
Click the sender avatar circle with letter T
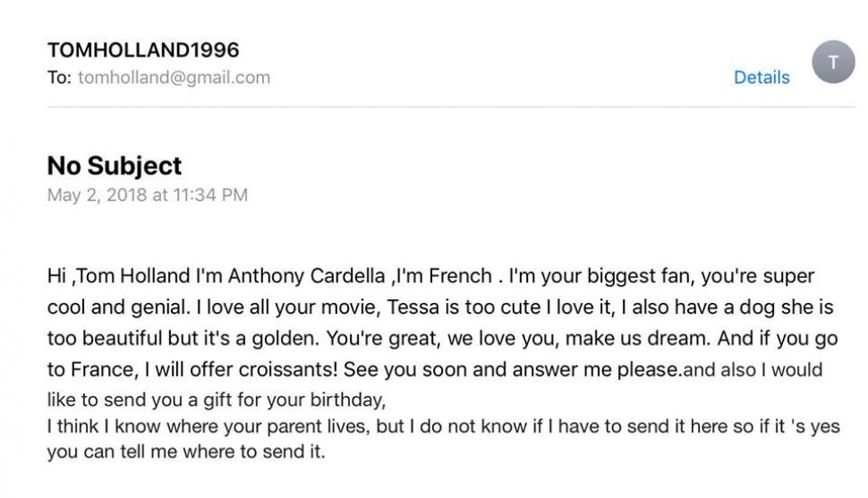click(833, 63)
